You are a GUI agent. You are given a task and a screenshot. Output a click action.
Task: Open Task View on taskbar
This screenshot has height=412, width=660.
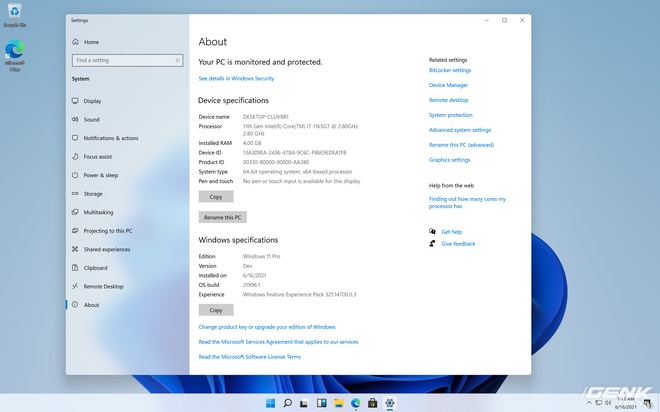(x=304, y=403)
